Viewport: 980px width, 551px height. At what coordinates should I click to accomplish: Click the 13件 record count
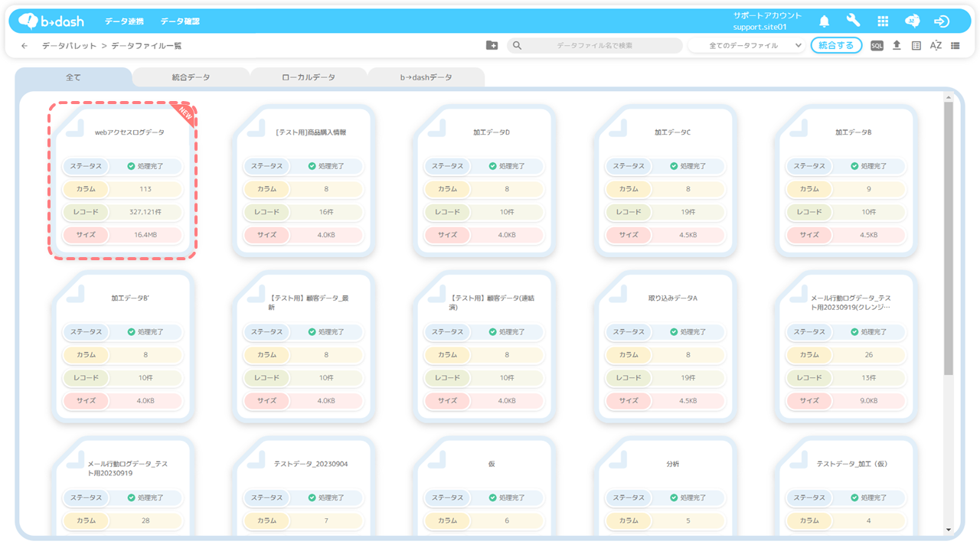[x=868, y=378]
